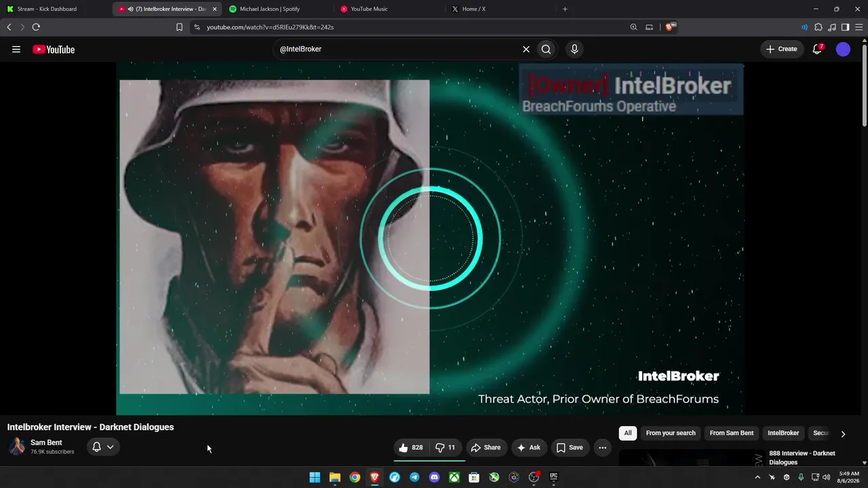868x488 pixels.
Task: Open the Xbox app from taskbar
Action: click(x=454, y=477)
